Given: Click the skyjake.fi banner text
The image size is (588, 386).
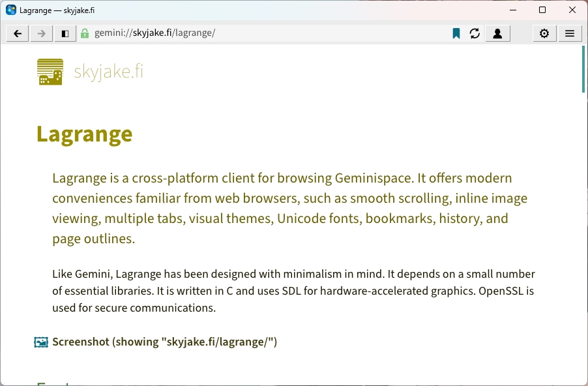Looking at the screenshot, I should [x=108, y=72].
